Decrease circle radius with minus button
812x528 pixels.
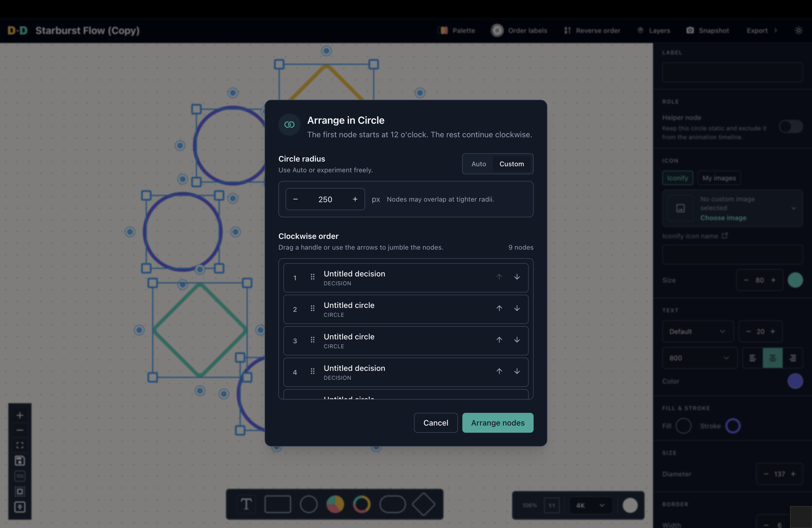pos(296,199)
